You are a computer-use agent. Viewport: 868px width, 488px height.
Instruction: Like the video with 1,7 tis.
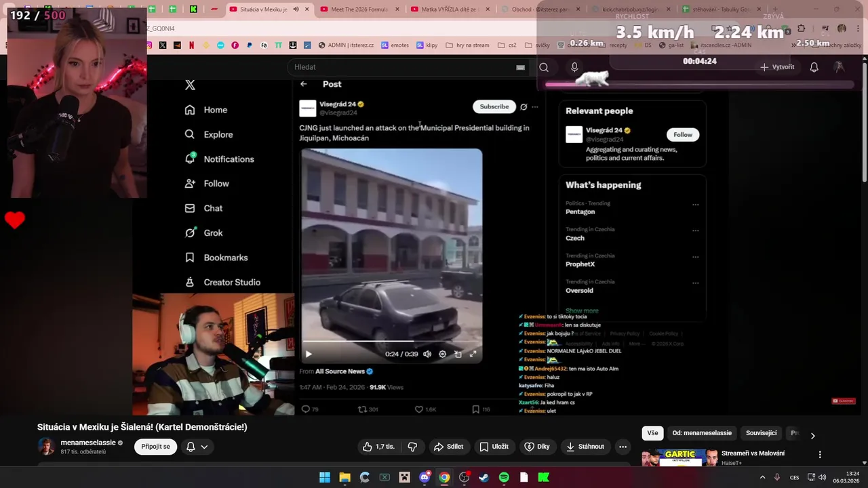[378, 447]
